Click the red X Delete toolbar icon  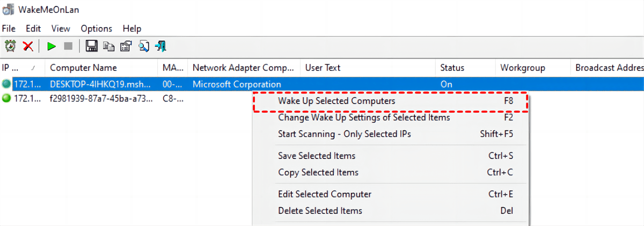pos(28,46)
